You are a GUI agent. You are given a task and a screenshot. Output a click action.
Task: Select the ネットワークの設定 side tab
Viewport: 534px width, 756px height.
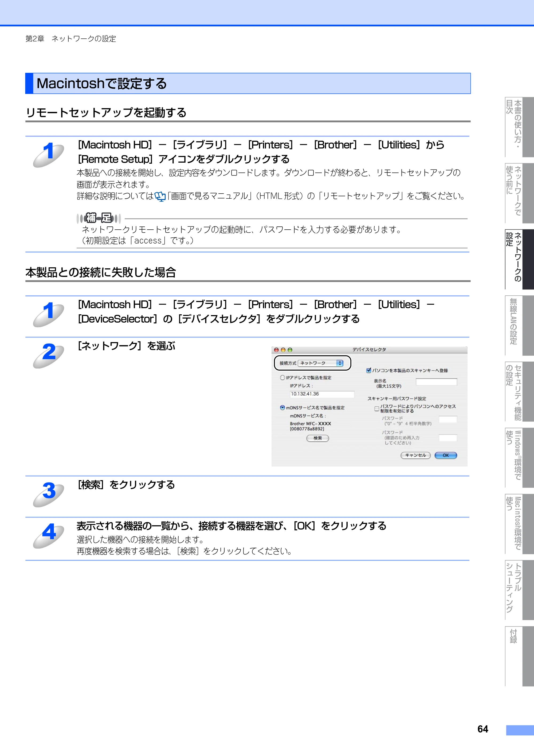519,259
